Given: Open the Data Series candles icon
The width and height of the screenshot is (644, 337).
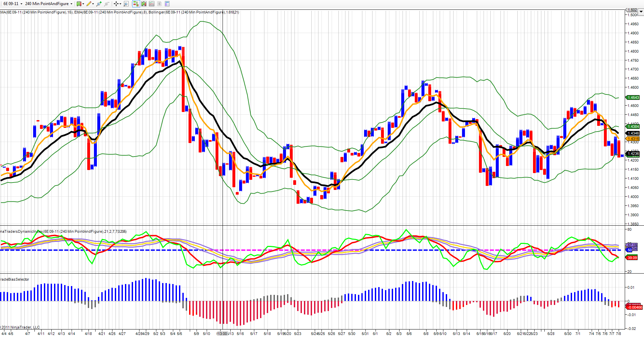Looking at the screenshot, I should click(x=144, y=4).
